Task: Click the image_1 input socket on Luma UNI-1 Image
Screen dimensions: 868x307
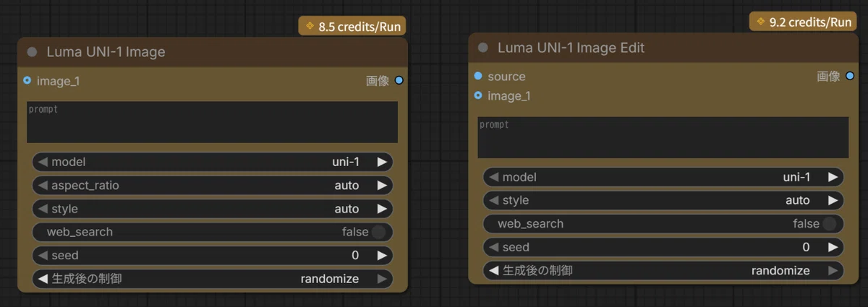Action: click(x=27, y=81)
